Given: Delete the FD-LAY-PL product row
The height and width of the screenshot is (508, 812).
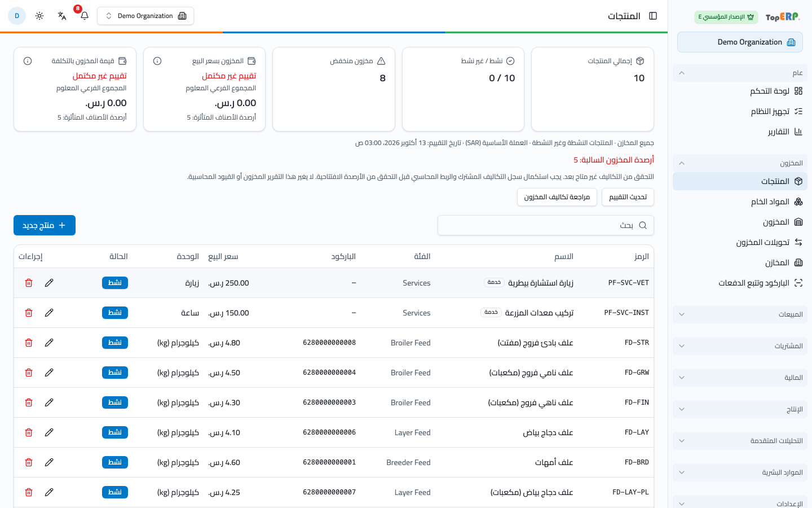Looking at the screenshot, I should (29, 492).
